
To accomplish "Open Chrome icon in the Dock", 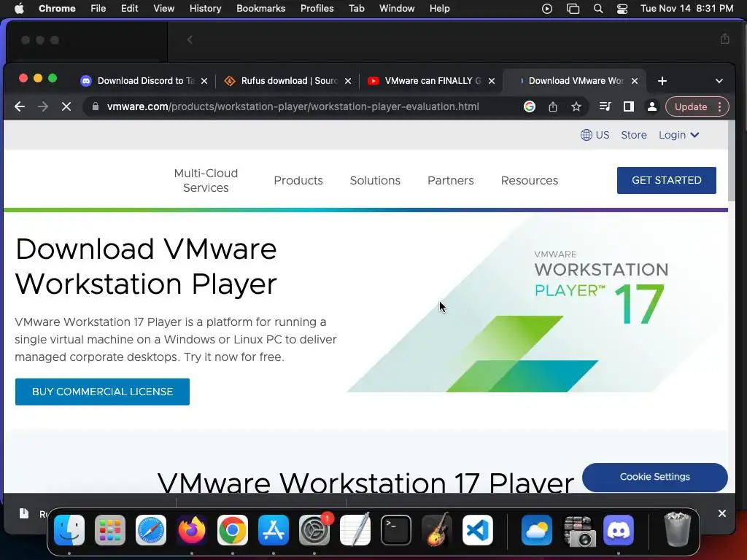I will [233, 530].
